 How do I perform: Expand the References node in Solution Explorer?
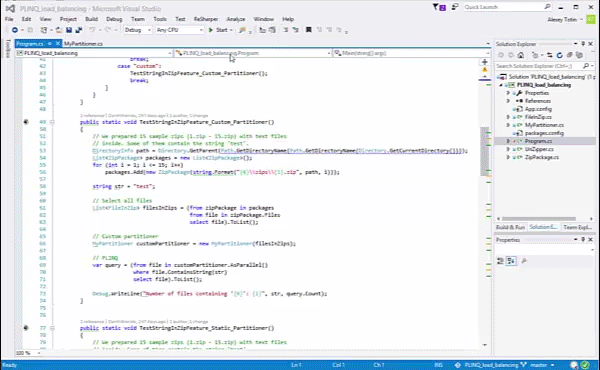(508, 101)
